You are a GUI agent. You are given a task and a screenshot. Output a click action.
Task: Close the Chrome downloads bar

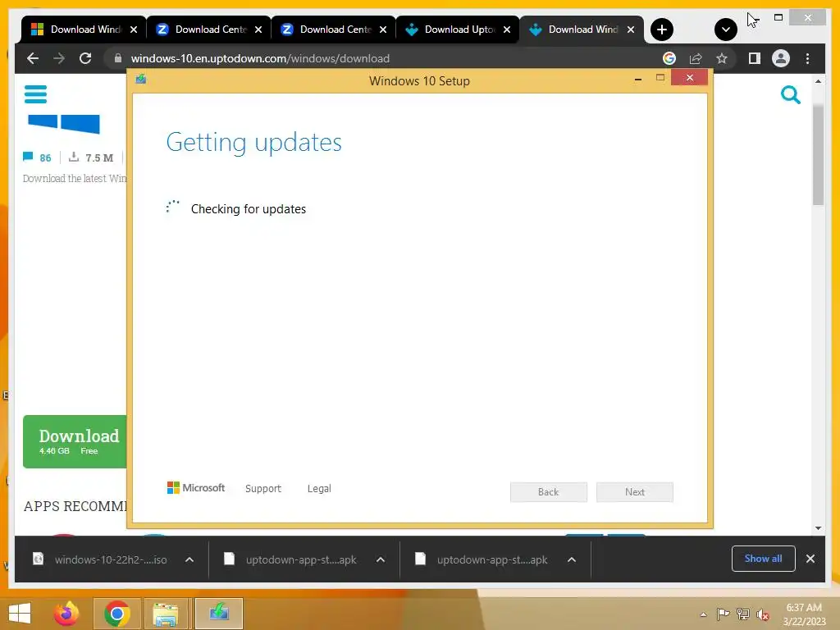click(810, 559)
